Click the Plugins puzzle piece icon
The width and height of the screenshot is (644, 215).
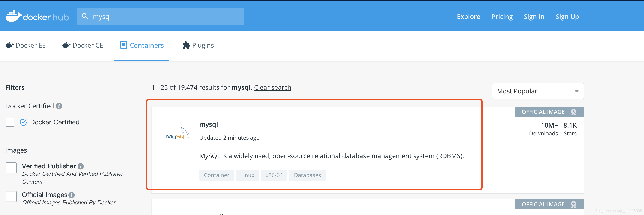[186, 45]
